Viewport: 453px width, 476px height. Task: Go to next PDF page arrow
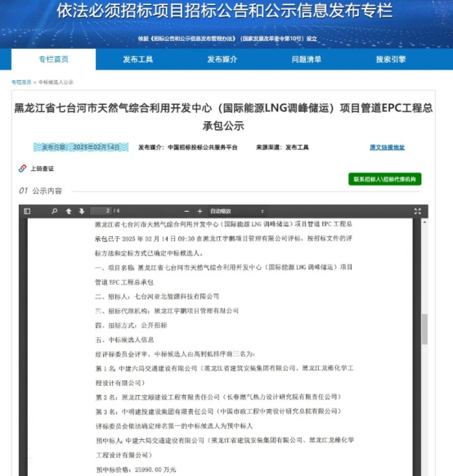(82, 211)
